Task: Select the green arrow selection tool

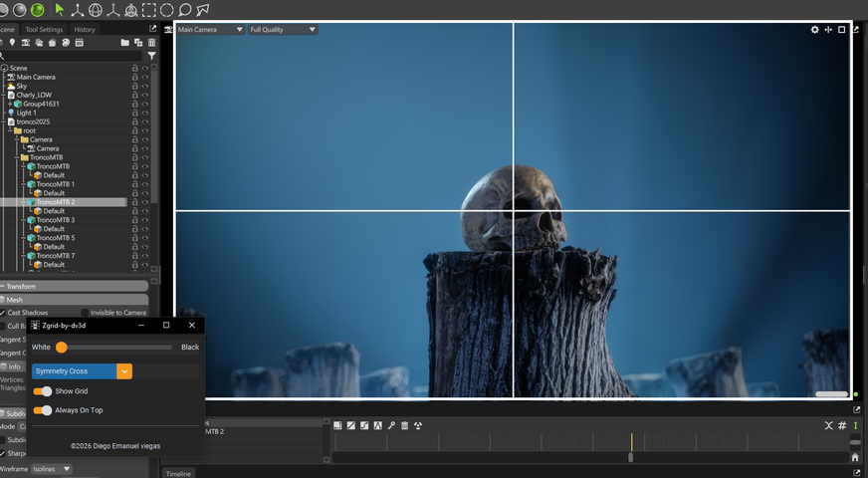Action: tap(60, 10)
